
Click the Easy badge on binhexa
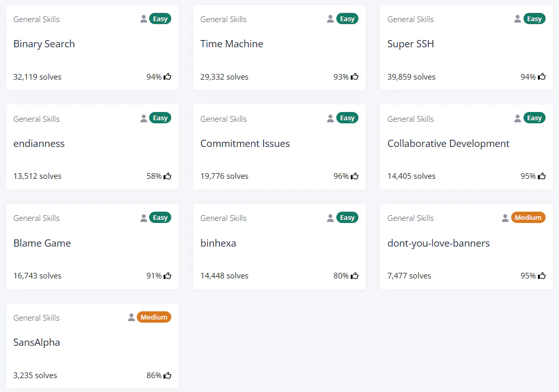tap(347, 217)
